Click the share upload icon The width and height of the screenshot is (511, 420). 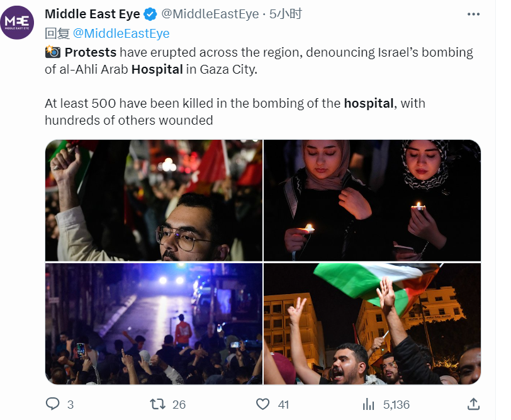pos(473,404)
